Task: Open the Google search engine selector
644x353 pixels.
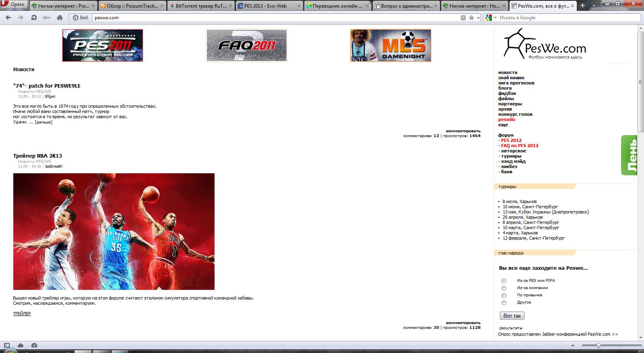Action: [490, 18]
